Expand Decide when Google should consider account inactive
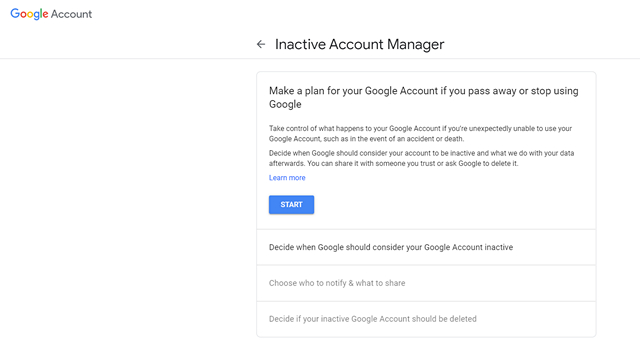Screen dimensions: 640x360 [x=426, y=247]
